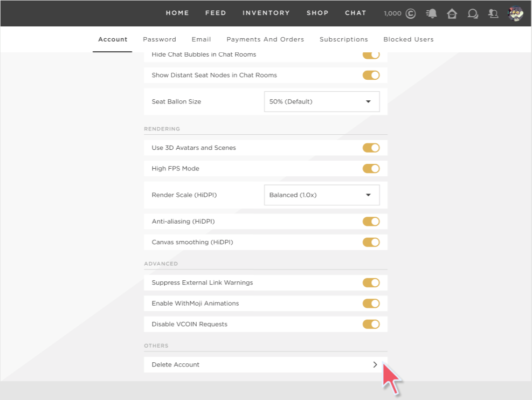
Task: Switch to the Subscriptions tab
Action: click(343, 39)
